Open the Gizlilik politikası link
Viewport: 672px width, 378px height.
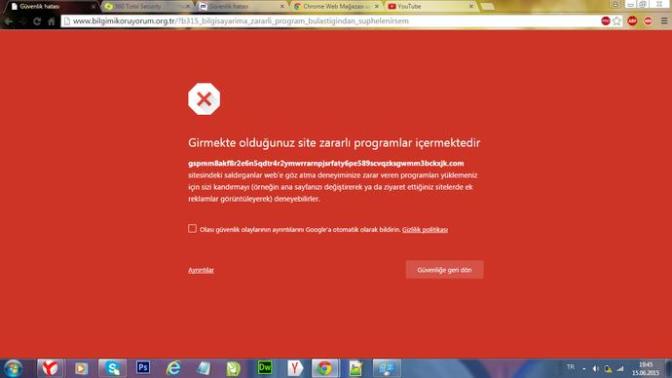tap(425, 230)
